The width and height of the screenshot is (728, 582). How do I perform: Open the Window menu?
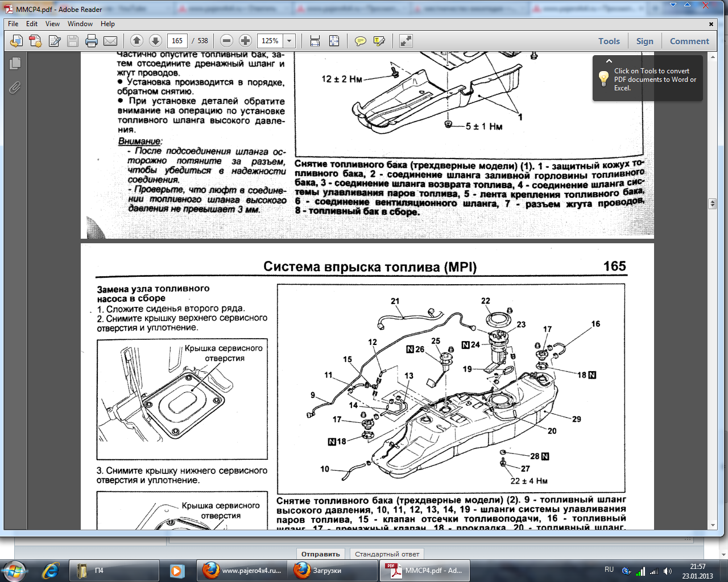click(x=80, y=24)
